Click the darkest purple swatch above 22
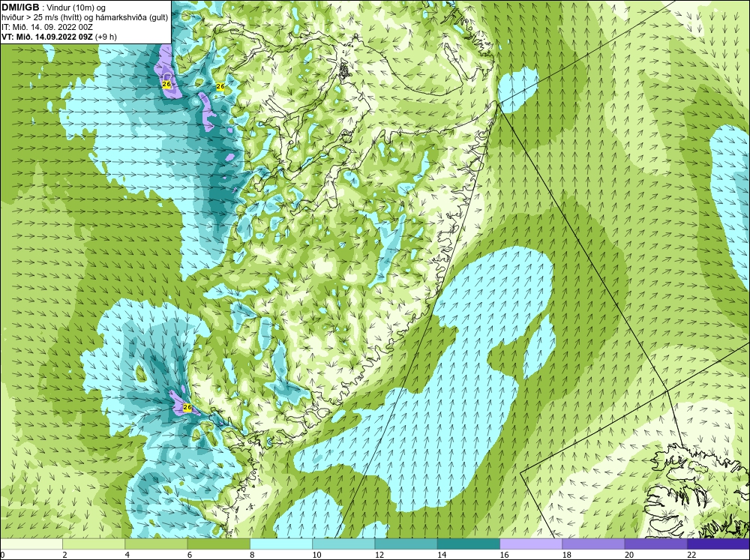Screen dimensions: 750x560 [718, 544]
